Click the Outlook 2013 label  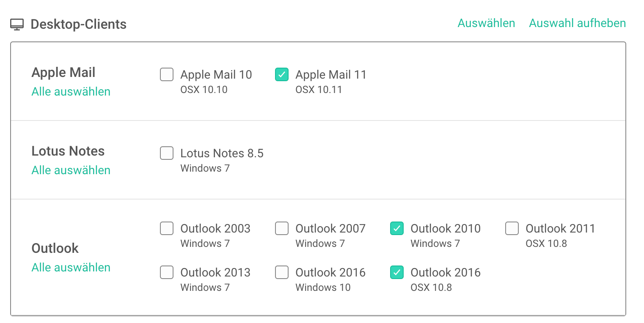click(215, 273)
